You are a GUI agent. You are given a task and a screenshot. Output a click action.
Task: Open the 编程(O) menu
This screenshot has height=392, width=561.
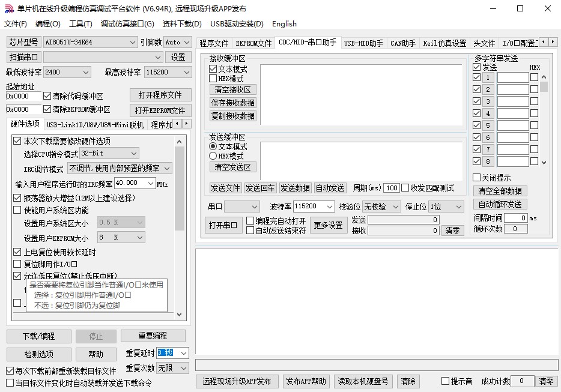point(48,24)
